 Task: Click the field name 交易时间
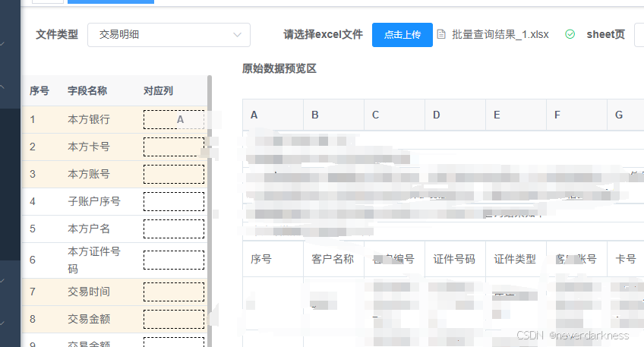pos(89,292)
